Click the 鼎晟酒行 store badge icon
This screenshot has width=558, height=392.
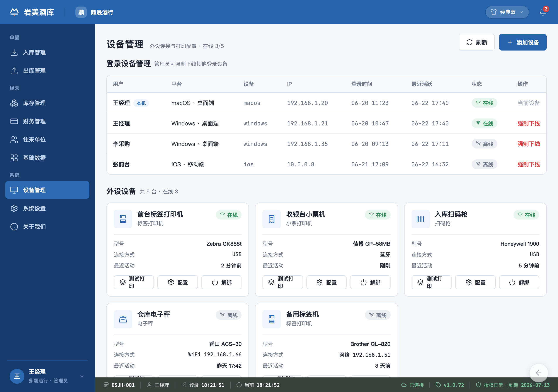tap(81, 12)
